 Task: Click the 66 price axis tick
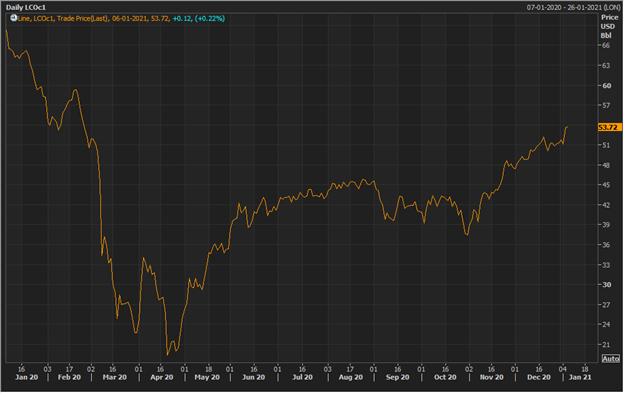tap(606, 46)
